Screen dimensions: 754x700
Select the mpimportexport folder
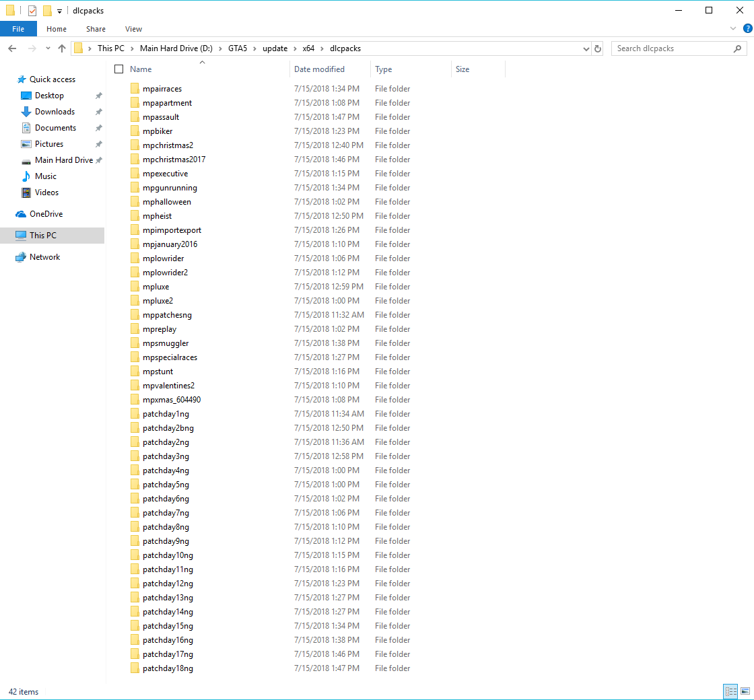(x=172, y=230)
